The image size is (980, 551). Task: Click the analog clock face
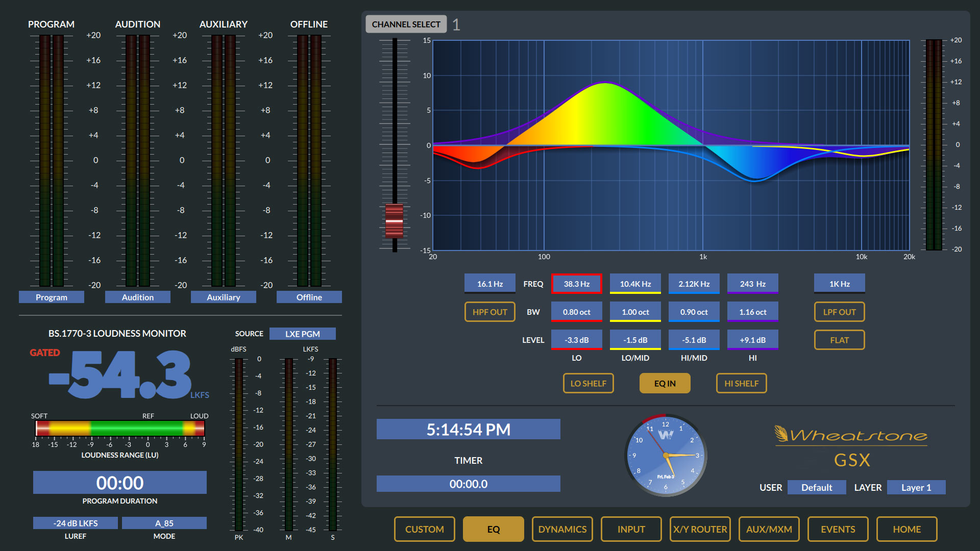(x=666, y=455)
